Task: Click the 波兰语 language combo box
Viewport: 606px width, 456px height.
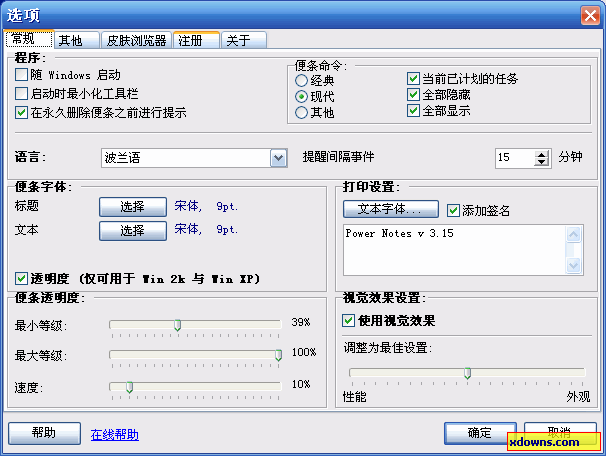Action: [x=194, y=158]
